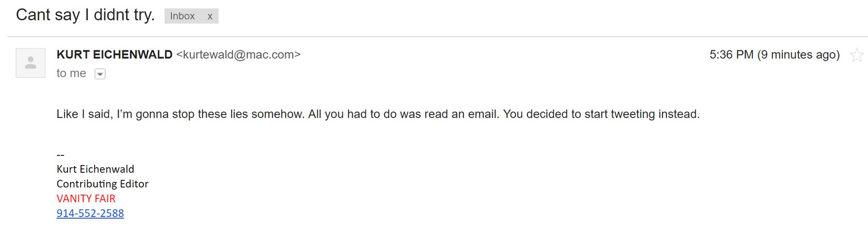Click 'Contributing Editor' in the signature
Screen dimensions: 868x246
point(103,184)
